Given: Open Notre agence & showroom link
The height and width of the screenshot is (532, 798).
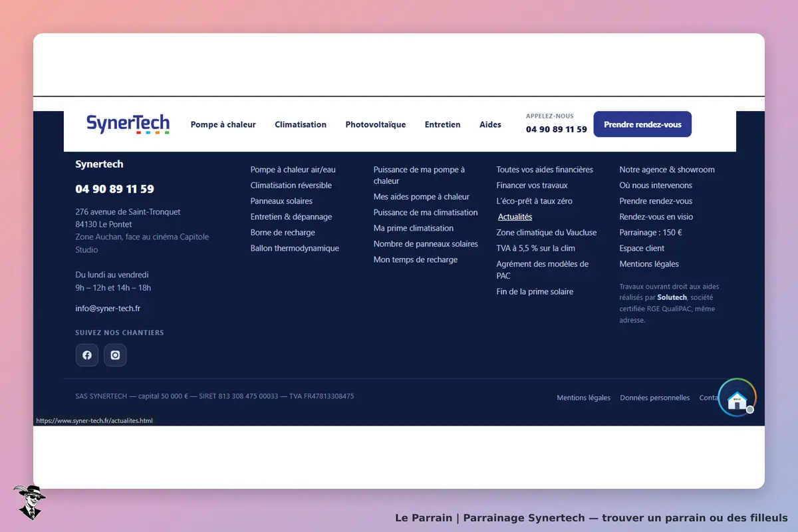Looking at the screenshot, I should (667, 170).
